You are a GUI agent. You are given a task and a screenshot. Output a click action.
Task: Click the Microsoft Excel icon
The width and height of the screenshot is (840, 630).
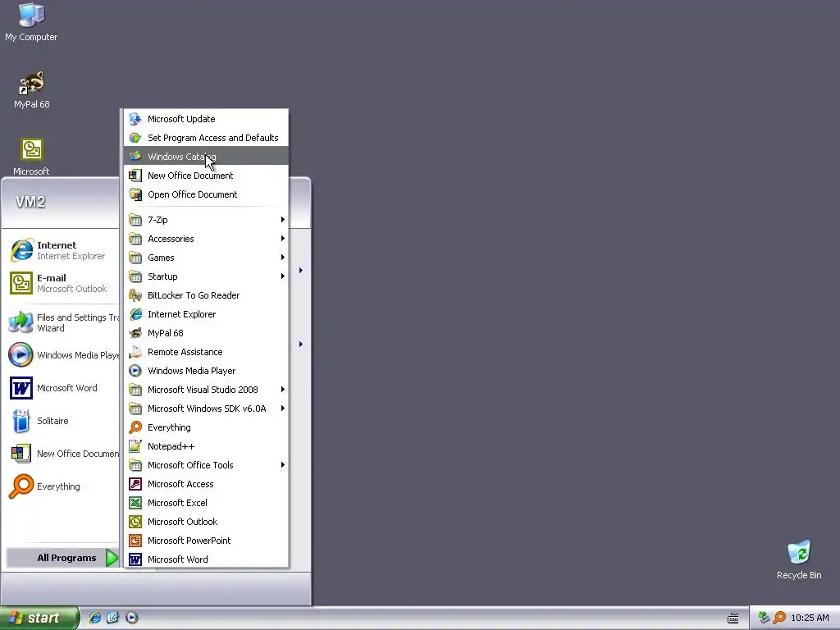(x=135, y=503)
